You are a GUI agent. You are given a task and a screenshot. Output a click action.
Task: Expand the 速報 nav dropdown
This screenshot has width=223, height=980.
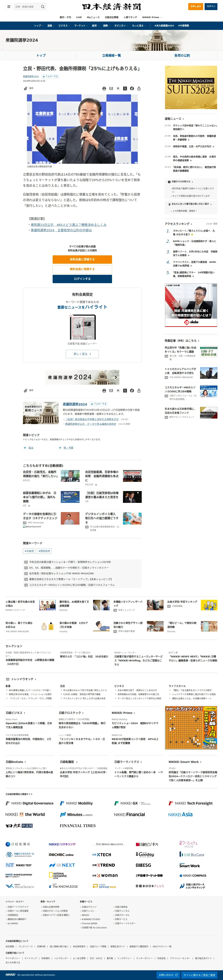point(51,26)
